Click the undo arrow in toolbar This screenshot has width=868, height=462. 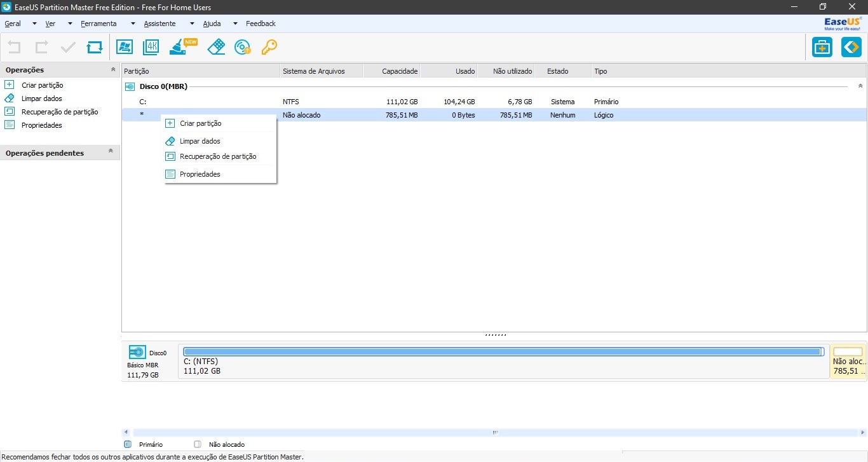(14, 47)
